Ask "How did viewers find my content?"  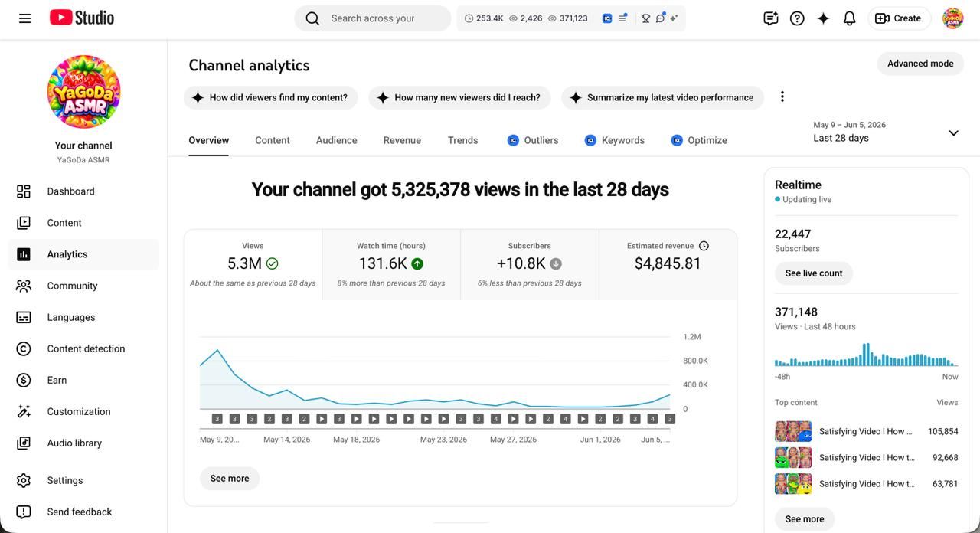(x=270, y=97)
